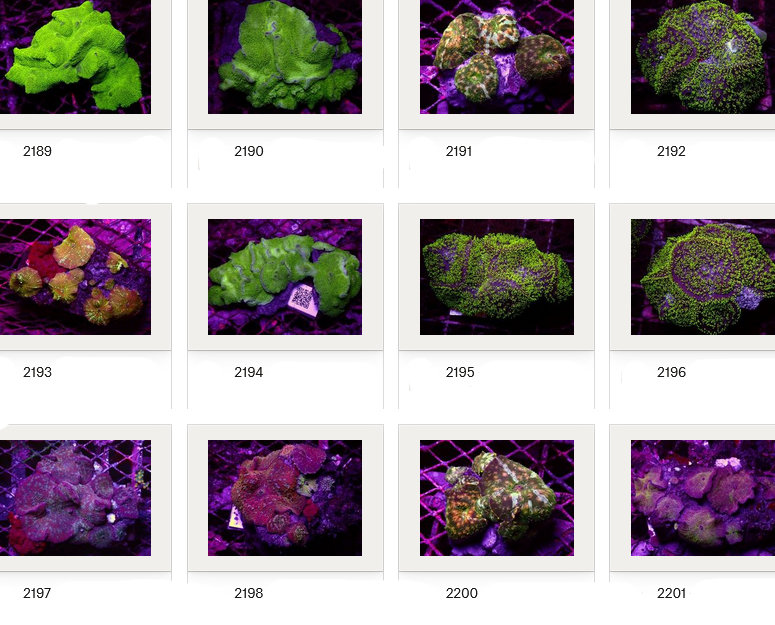Viewport: 775px width, 625px height.
Task: Click the label text 2198
Action: click(x=249, y=593)
